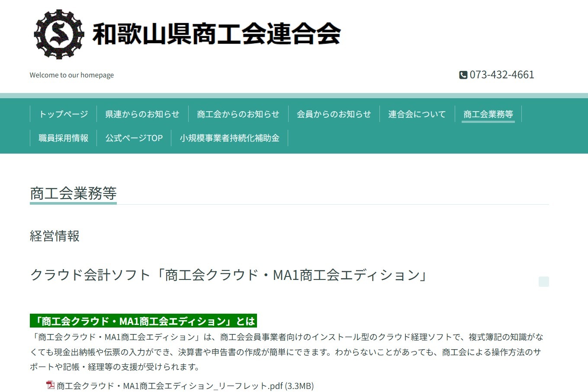Click the gear-shaped association logo
The height and width of the screenshot is (392, 588).
(x=59, y=34)
